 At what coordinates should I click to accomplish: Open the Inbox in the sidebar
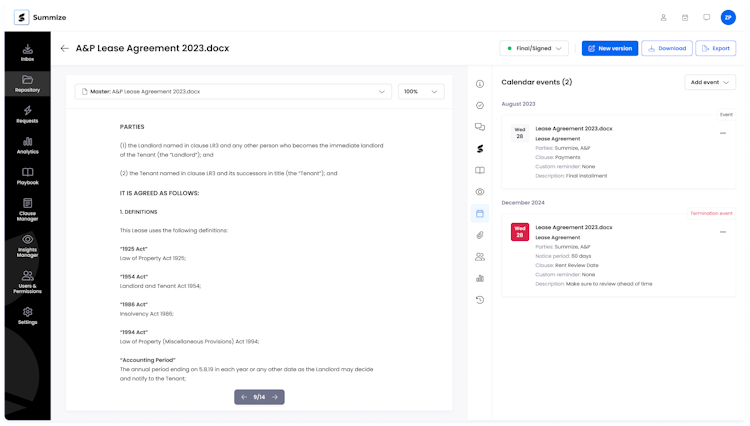(x=27, y=52)
